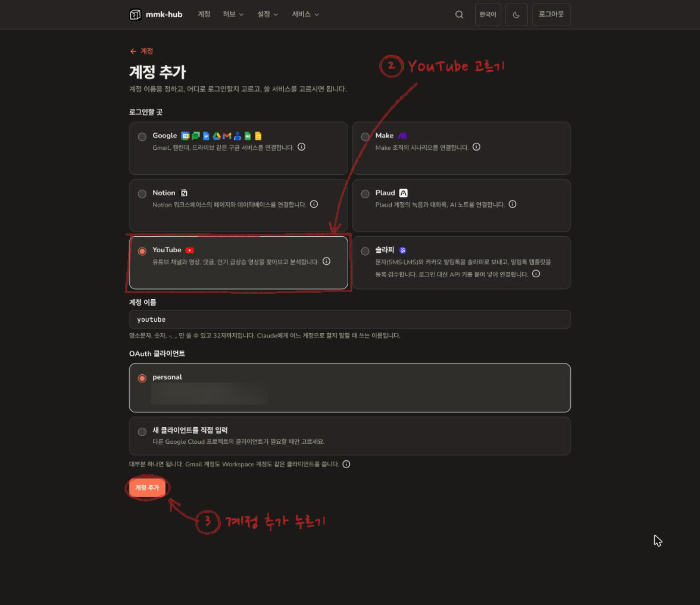Screen dimensions: 700x605
Task: Click the 계정 추가 page heading
Action: (x=158, y=71)
